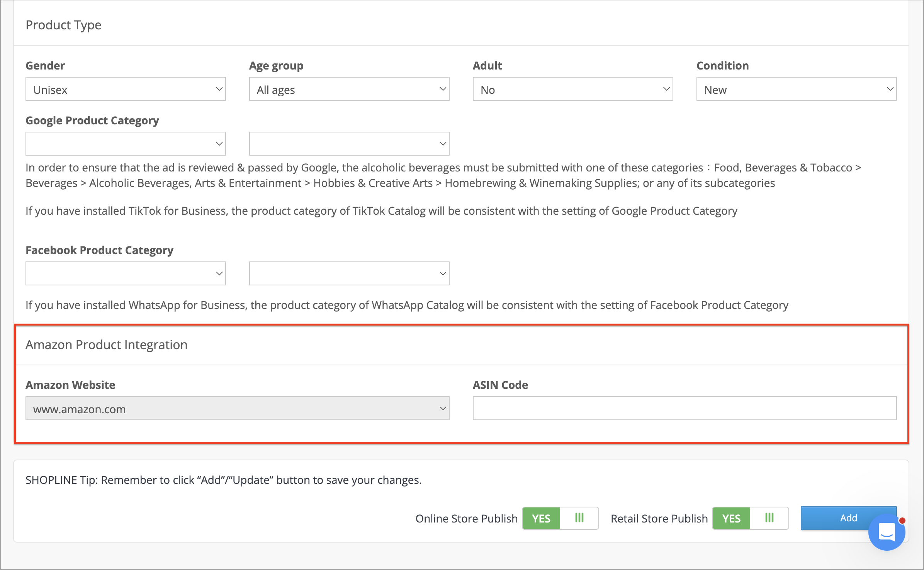This screenshot has width=924, height=570.
Task: Click the Age group field label
Action: pos(277,66)
